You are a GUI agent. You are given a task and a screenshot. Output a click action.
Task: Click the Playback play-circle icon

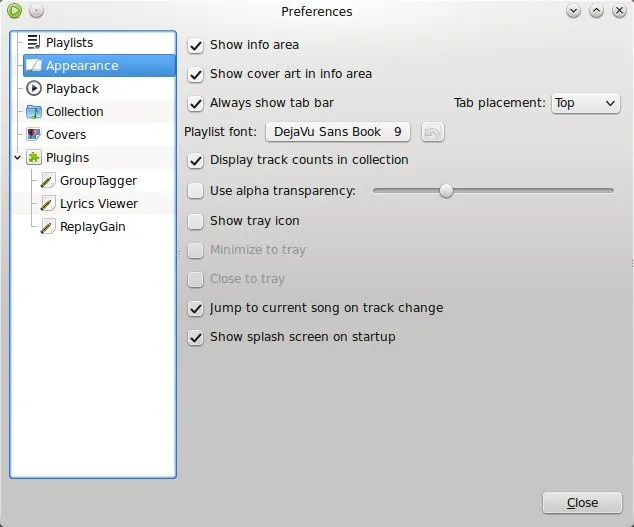tap(33, 89)
